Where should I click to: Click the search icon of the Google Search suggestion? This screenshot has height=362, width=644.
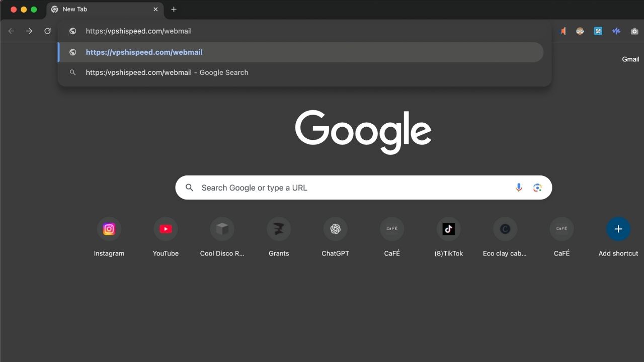[x=73, y=72]
